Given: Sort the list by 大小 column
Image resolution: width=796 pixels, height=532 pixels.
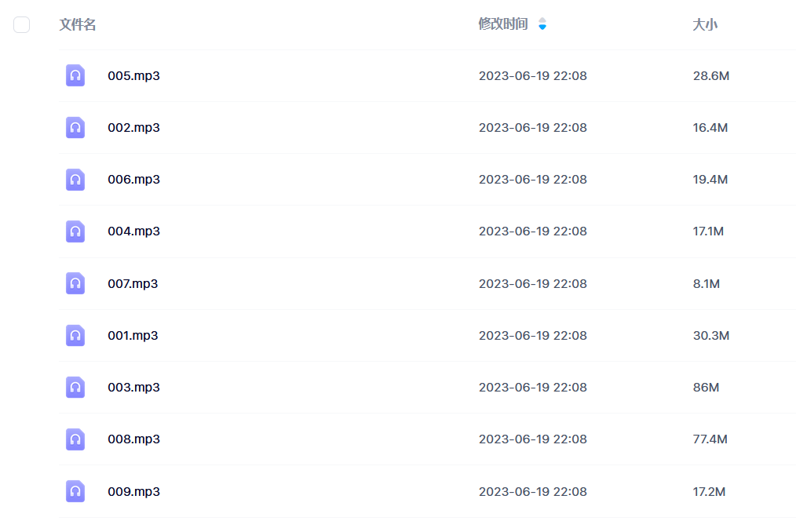Looking at the screenshot, I should [x=705, y=24].
